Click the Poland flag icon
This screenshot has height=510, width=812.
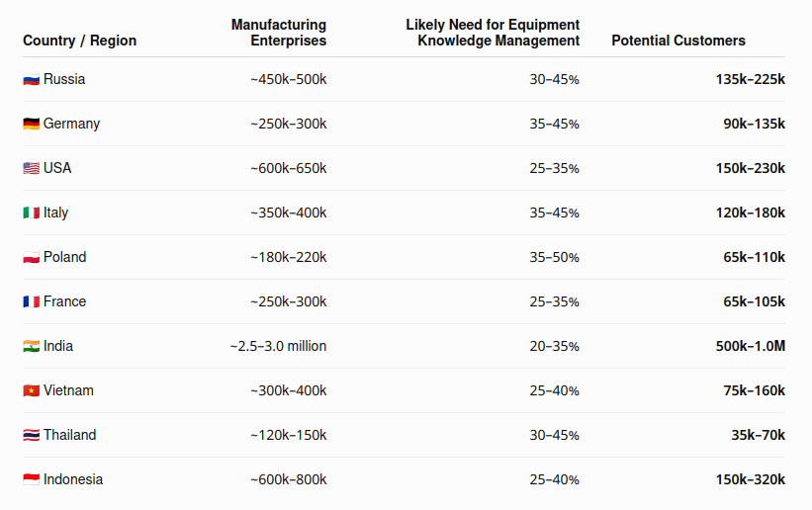click(x=31, y=258)
